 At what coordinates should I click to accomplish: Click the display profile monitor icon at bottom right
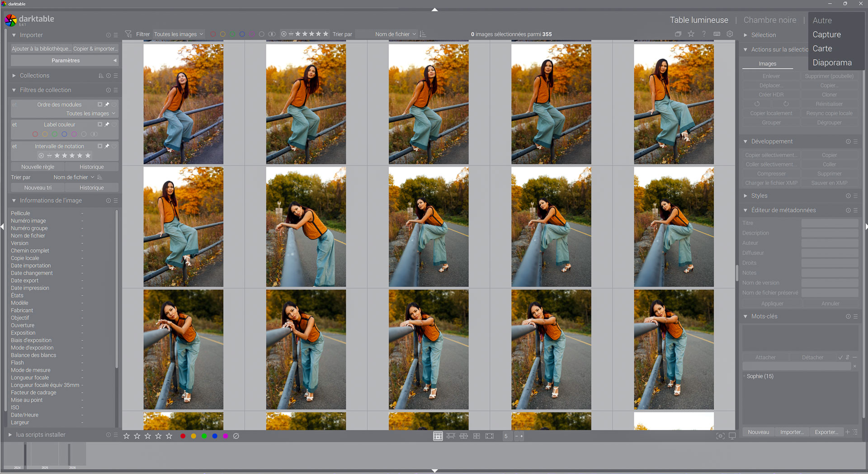pos(732,436)
